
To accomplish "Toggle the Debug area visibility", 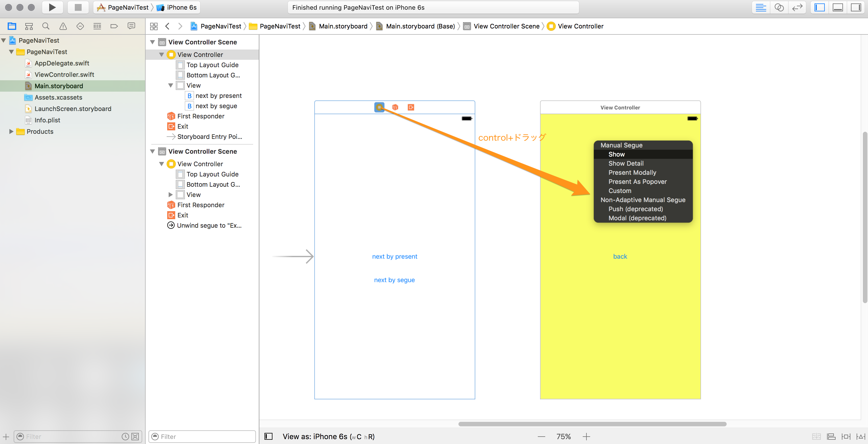I will pyautogui.click(x=837, y=7).
